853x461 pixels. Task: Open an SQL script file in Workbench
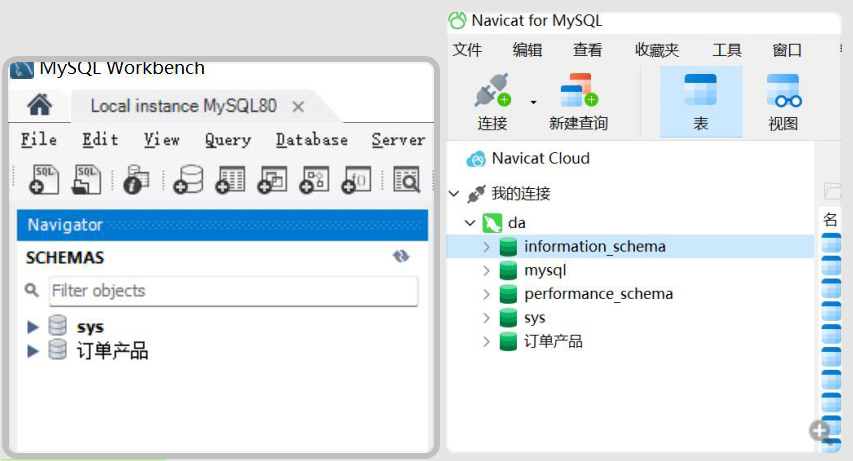pyautogui.click(x=86, y=179)
